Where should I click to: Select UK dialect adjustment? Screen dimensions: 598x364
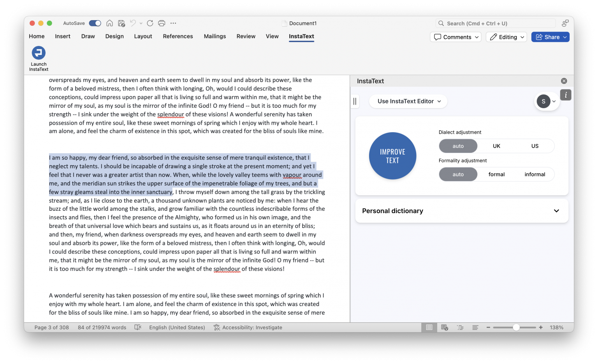click(x=496, y=146)
